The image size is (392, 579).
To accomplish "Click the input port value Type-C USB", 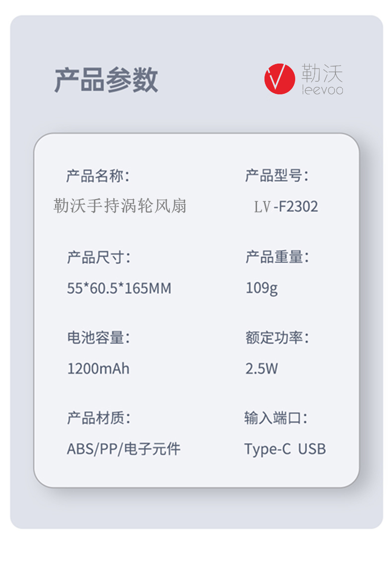I will 285,449.
